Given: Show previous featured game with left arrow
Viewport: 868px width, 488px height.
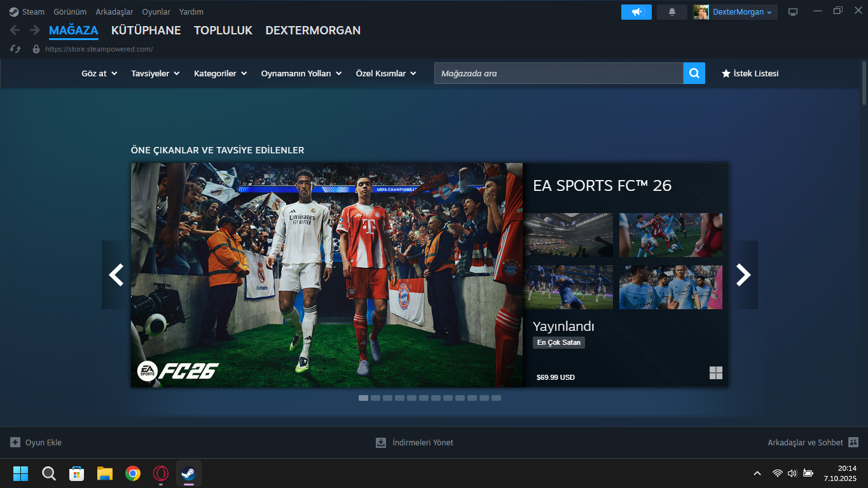Looking at the screenshot, I should point(116,275).
